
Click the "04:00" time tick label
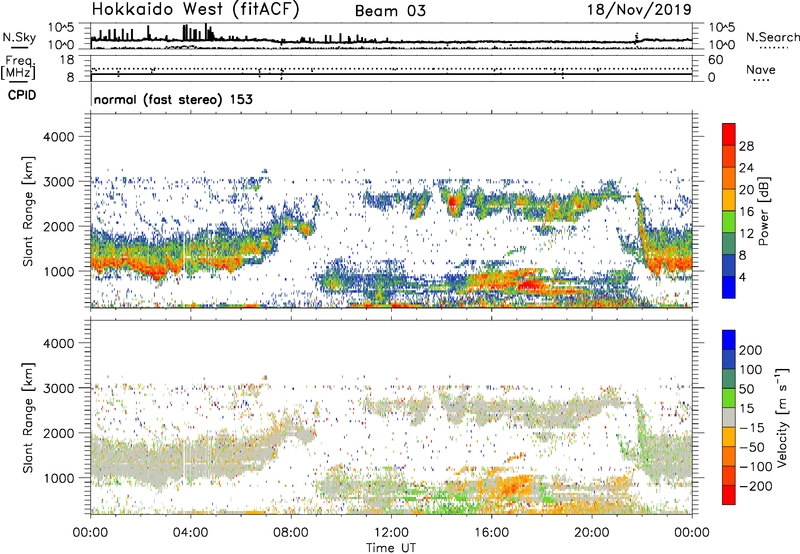[x=190, y=533]
